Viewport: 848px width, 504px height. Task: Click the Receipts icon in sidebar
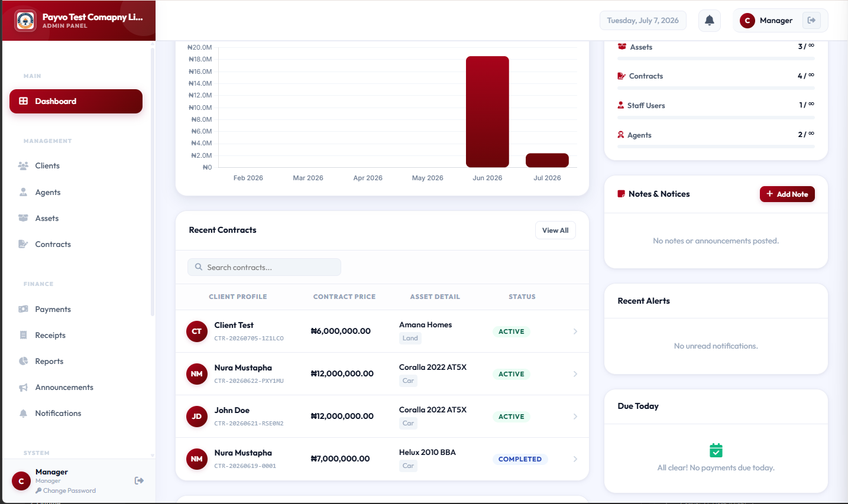(x=24, y=335)
